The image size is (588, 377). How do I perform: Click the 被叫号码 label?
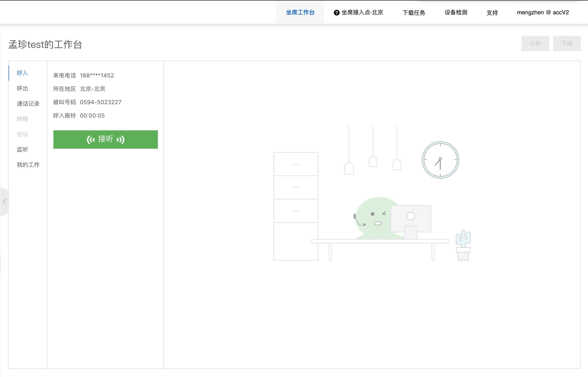pos(64,102)
